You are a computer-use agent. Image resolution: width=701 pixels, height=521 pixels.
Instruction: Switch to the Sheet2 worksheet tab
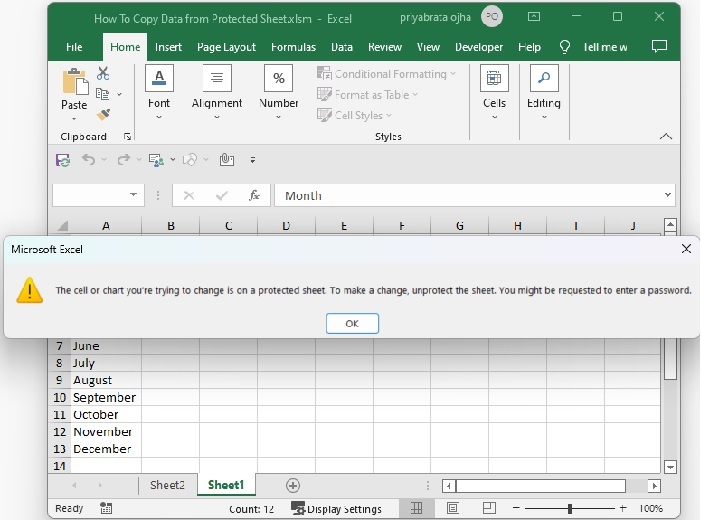(x=167, y=485)
